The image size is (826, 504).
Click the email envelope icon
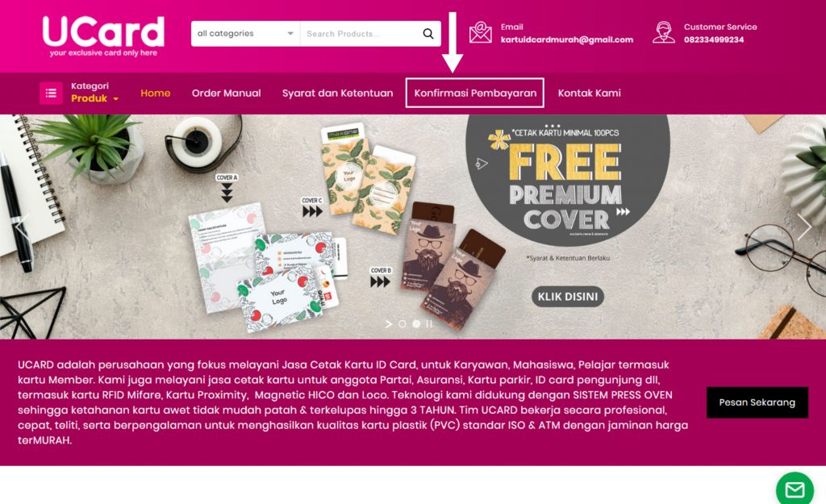481,32
